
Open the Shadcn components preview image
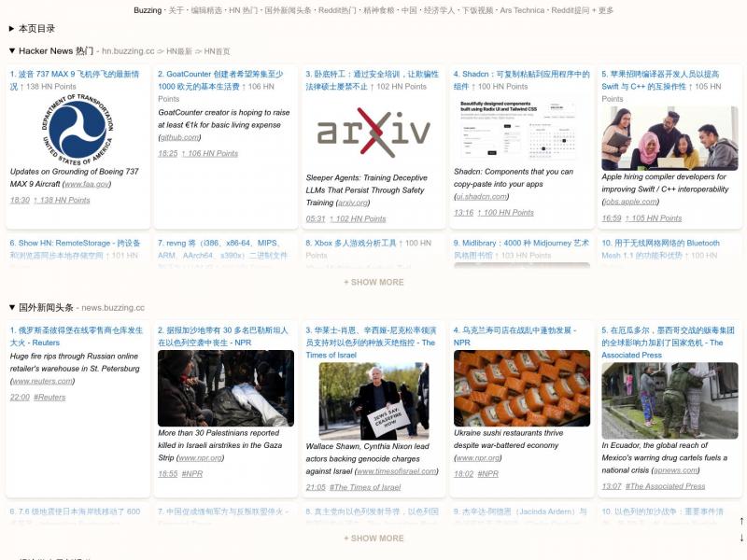(x=521, y=129)
